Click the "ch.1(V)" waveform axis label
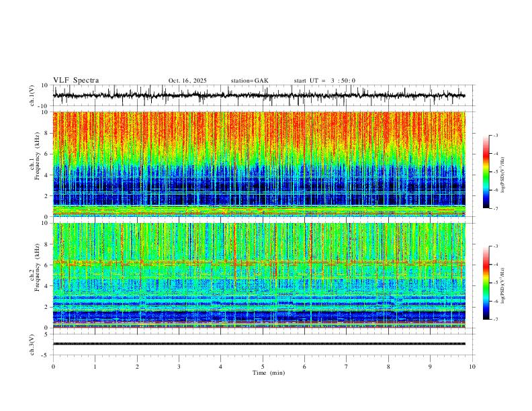532x411 pixels. 32,95
